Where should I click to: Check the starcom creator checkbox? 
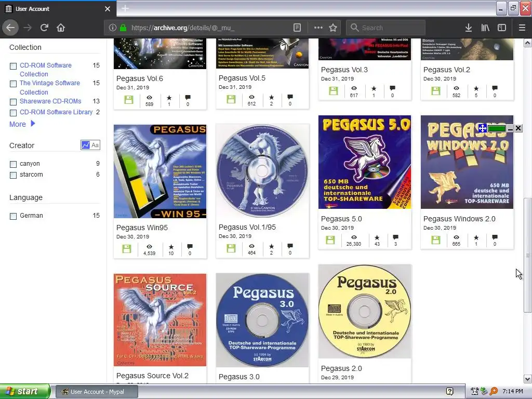point(13,175)
